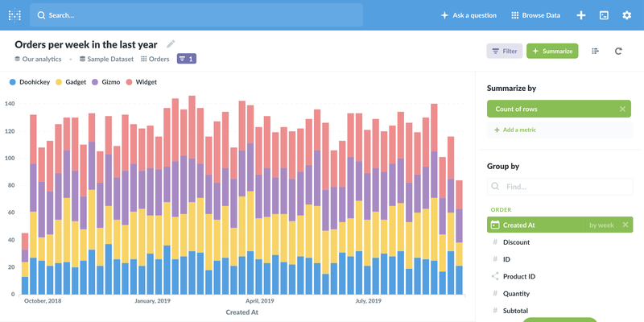644x322 pixels.
Task: Open Browse Data
Action: coord(535,15)
